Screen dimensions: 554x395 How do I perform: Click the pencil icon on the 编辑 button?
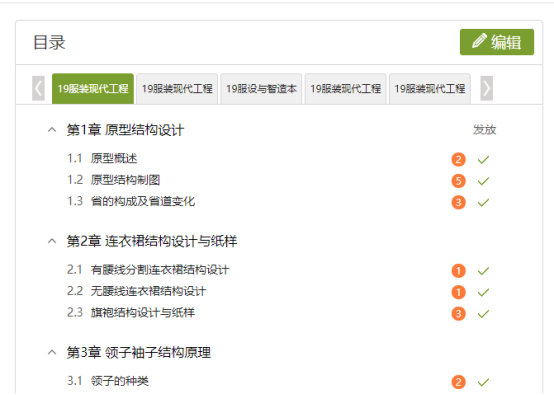click(479, 41)
